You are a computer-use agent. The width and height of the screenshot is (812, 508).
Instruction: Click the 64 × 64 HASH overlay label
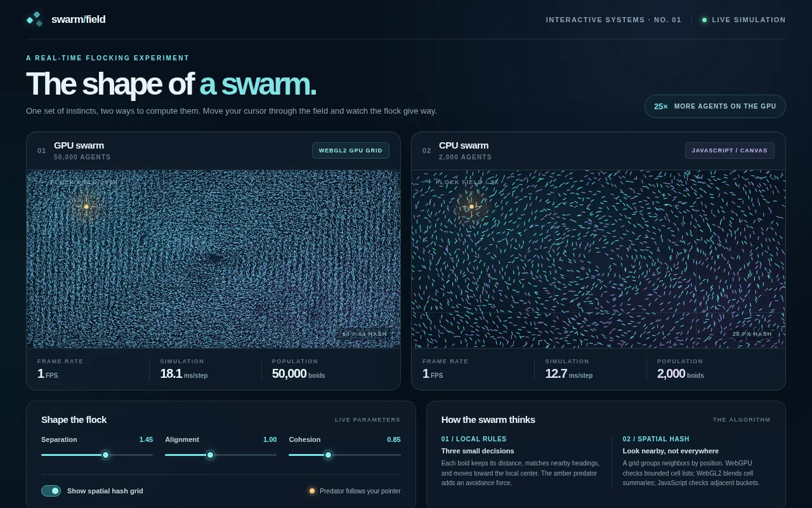pos(365,334)
